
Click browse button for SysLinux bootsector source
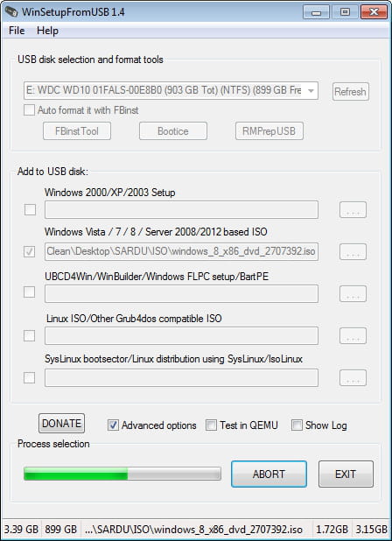pos(353,378)
